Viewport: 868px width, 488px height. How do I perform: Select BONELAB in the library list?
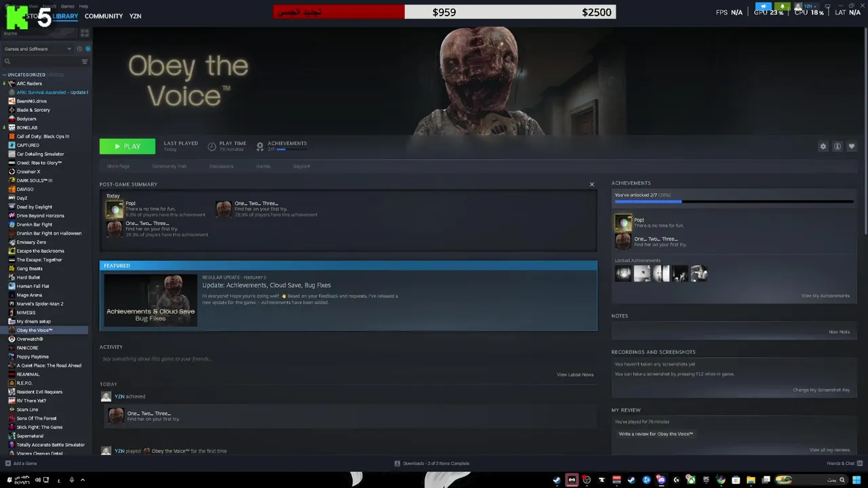(x=27, y=127)
